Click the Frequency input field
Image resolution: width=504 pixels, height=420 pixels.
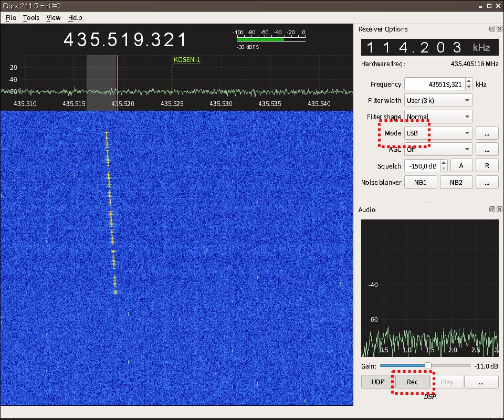(x=433, y=84)
